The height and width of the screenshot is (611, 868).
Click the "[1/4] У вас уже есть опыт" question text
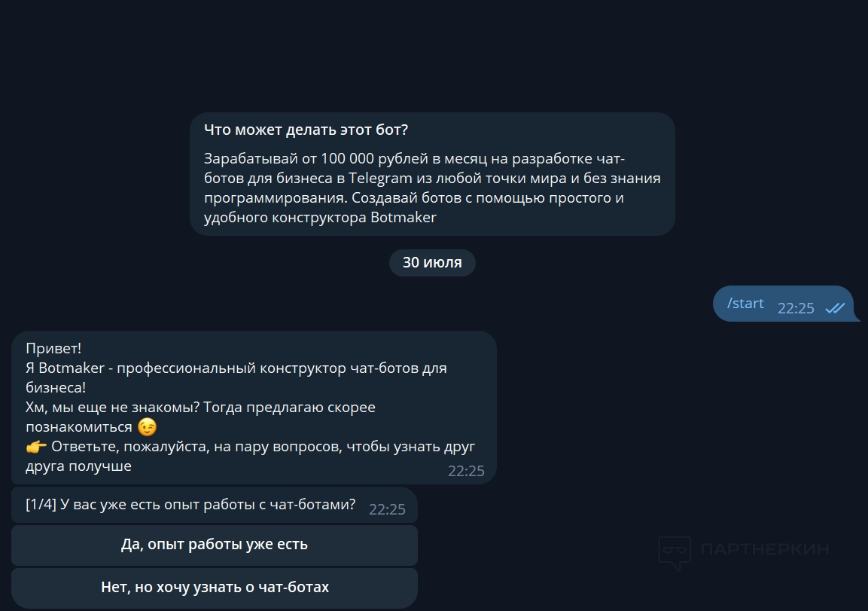[190, 505]
